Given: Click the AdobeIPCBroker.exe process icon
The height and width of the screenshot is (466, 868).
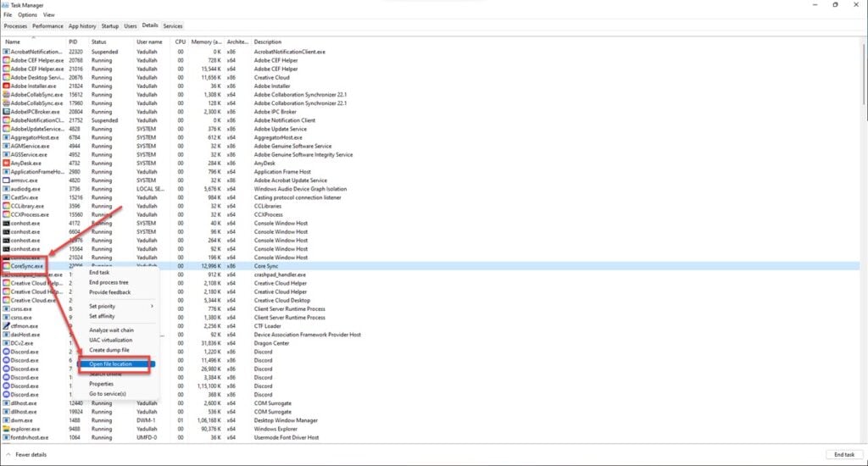Looking at the screenshot, I should [x=6, y=112].
